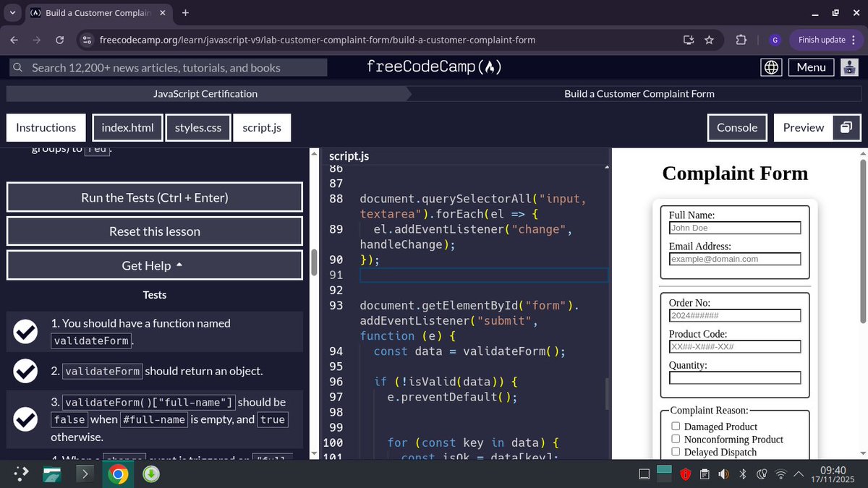868x488 pixels.
Task: Open the Chrome profile G avatar
Action: (x=775, y=40)
